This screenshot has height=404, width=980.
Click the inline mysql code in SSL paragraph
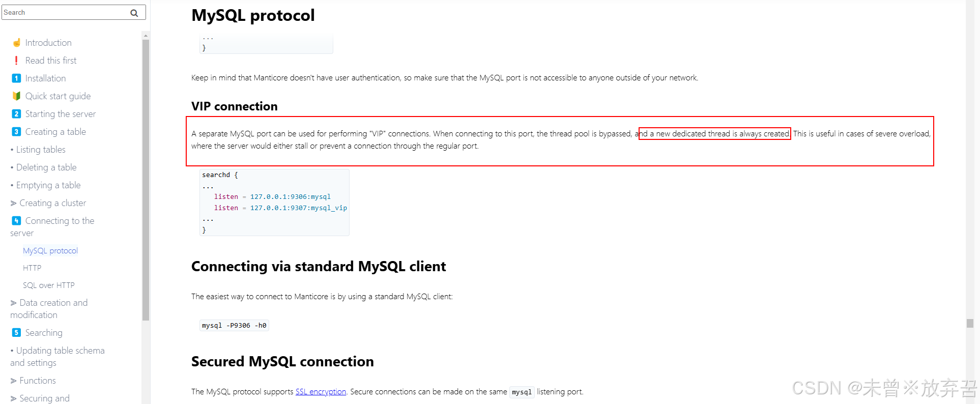pyautogui.click(x=522, y=392)
